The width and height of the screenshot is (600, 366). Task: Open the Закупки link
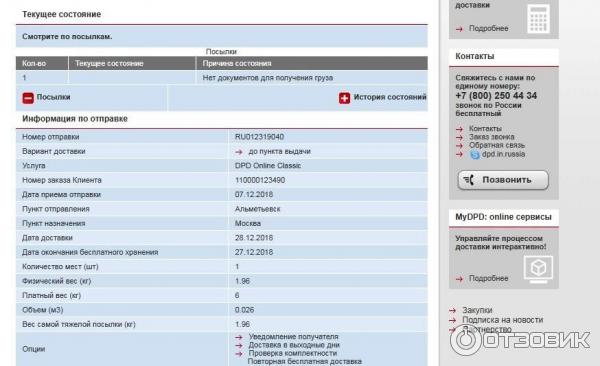click(477, 310)
